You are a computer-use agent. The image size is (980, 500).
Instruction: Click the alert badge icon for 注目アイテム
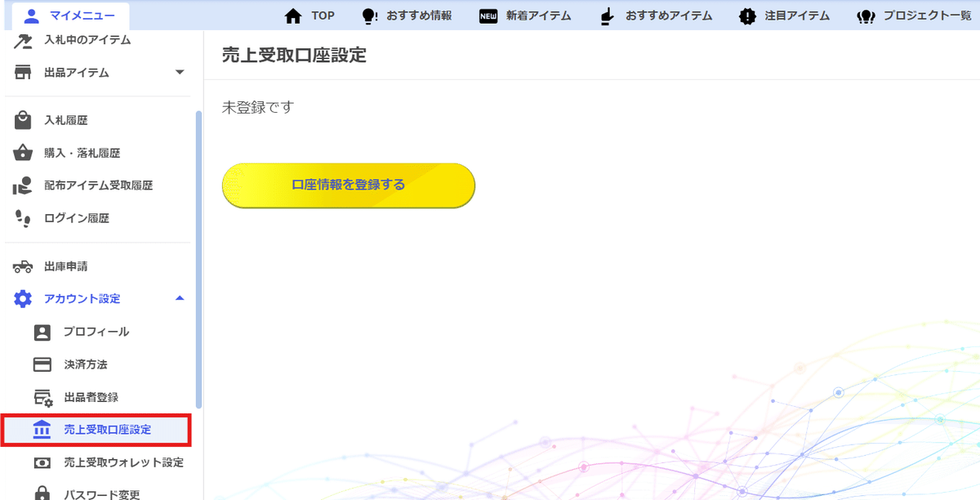747,16
